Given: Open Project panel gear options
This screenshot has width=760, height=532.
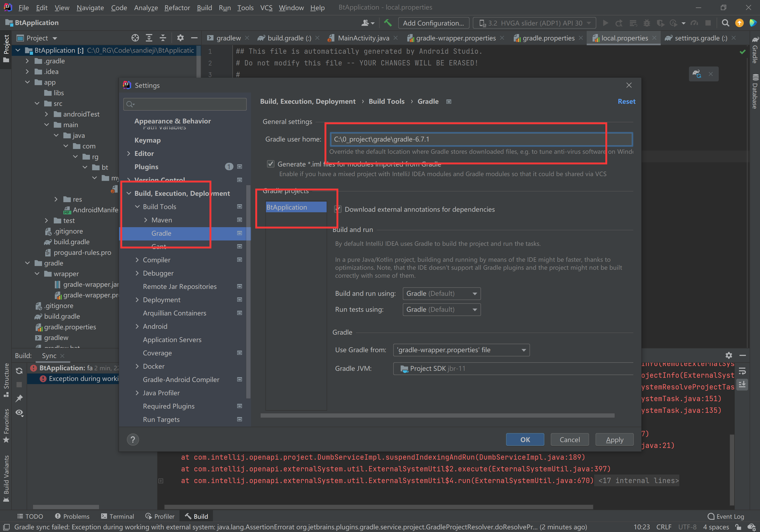Looking at the screenshot, I should coord(180,38).
